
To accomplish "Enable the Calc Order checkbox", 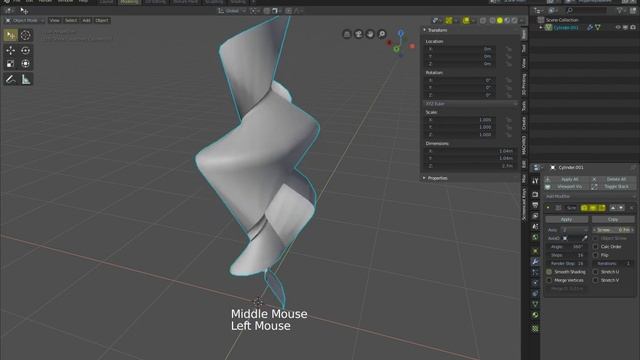I will coord(596,247).
